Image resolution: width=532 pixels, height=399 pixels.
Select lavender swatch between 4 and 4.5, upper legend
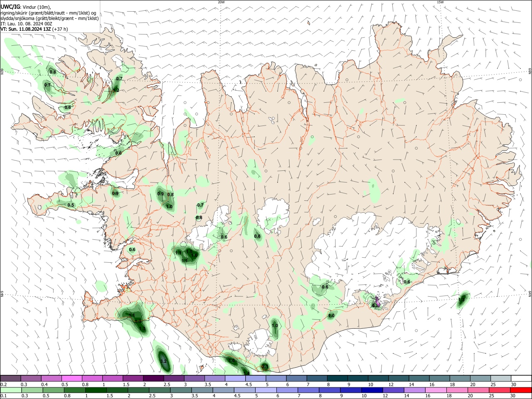[x=235, y=378]
